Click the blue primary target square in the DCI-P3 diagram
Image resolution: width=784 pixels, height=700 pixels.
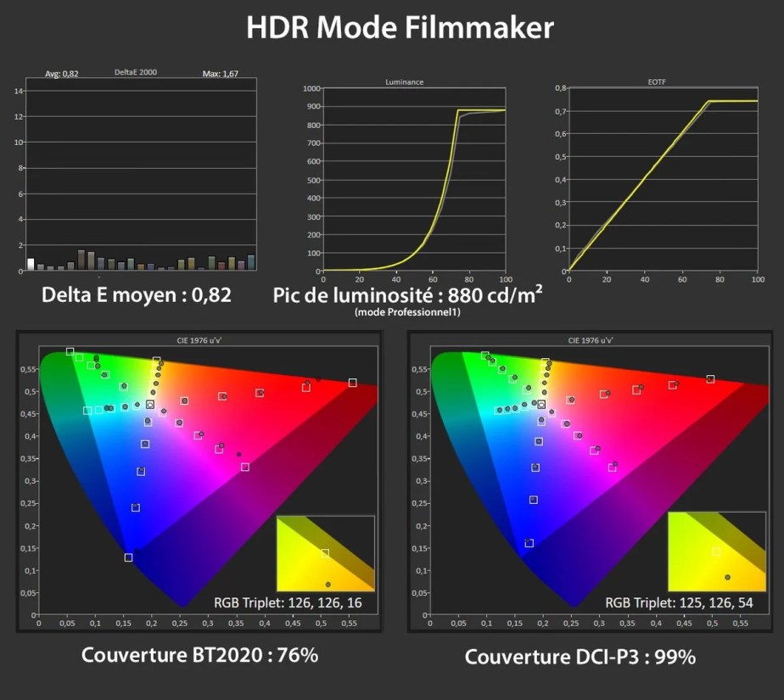[x=529, y=543]
